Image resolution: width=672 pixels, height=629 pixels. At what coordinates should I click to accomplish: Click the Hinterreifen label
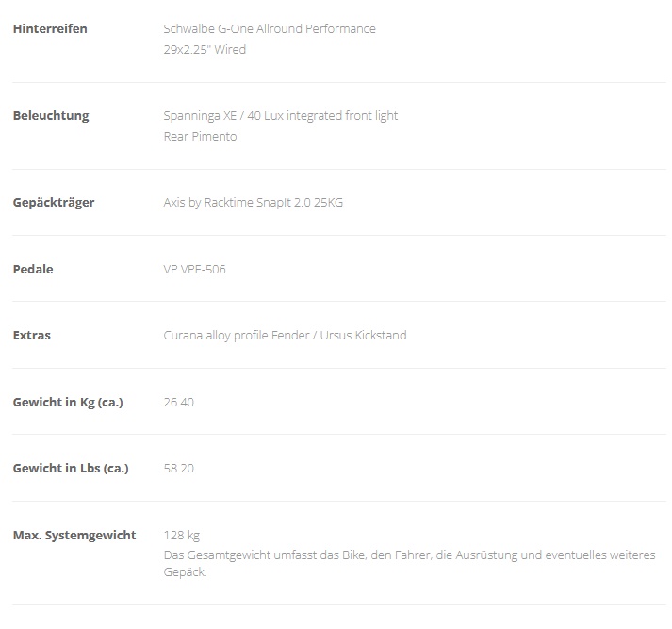click(x=50, y=28)
